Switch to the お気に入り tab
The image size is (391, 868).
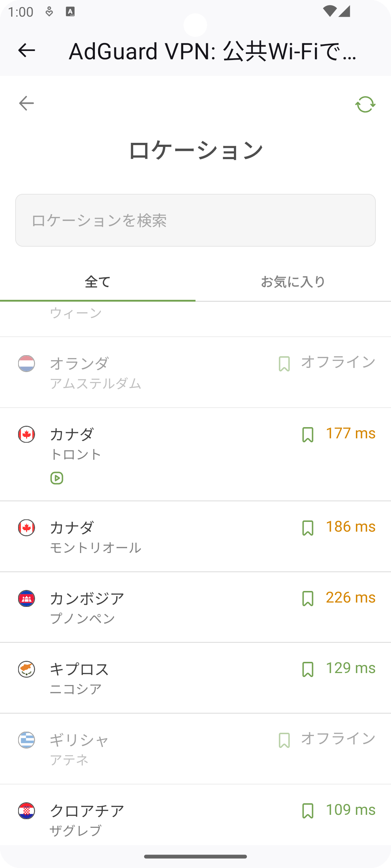coord(293,282)
